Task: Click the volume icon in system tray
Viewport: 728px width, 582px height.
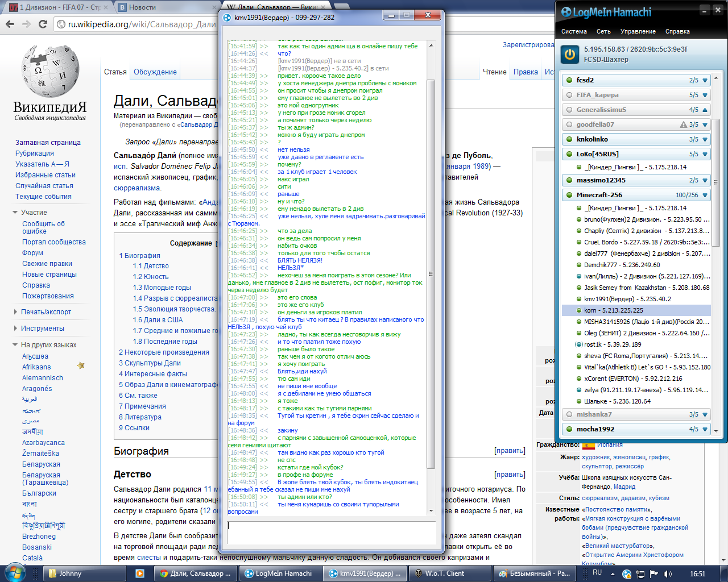Action: click(667, 574)
